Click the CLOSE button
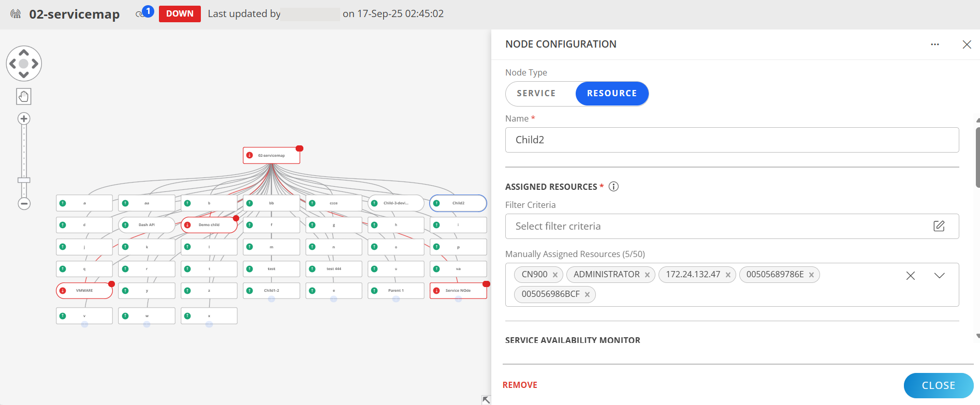 click(x=939, y=385)
